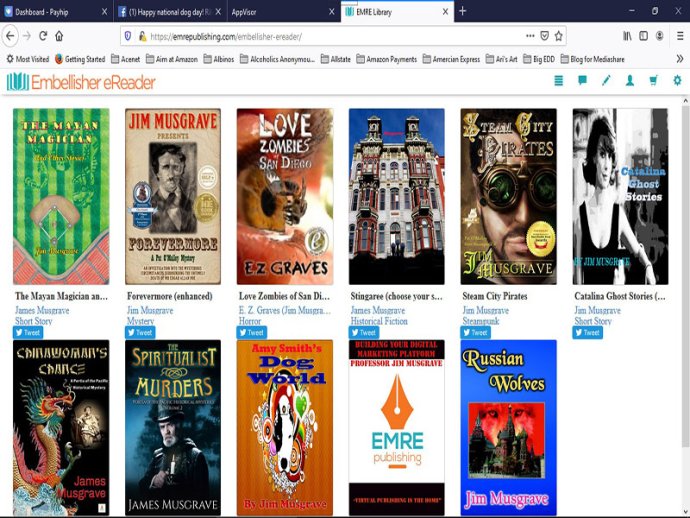The width and height of the screenshot is (690, 518).
Task: Open a new browser tab
Action: pyautogui.click(x=462, y=11)
